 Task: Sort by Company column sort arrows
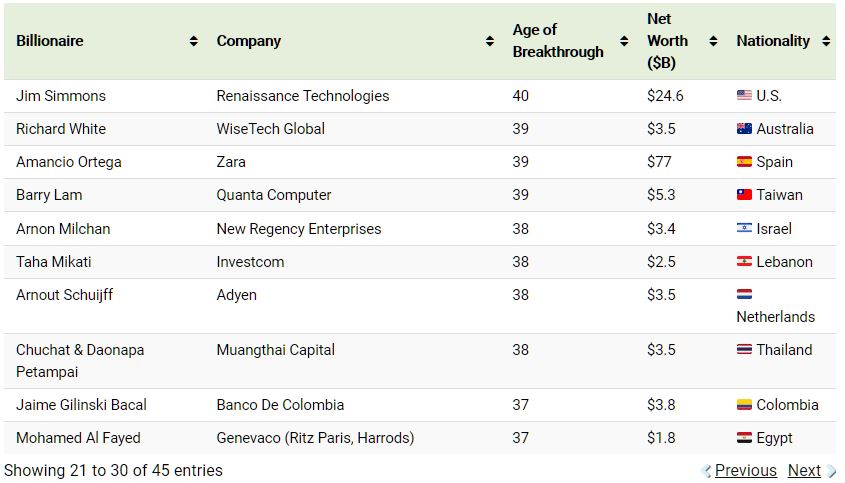point(489,42)
